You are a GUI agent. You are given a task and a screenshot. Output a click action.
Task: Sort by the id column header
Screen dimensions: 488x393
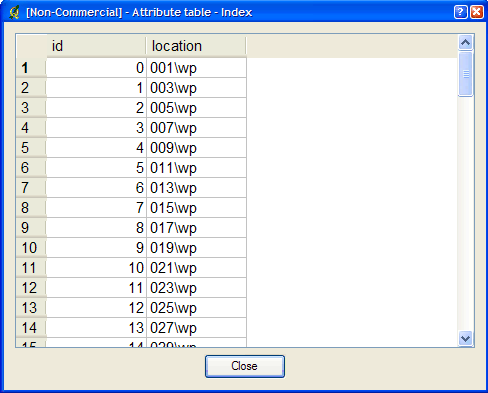click(x=96, y=46)
